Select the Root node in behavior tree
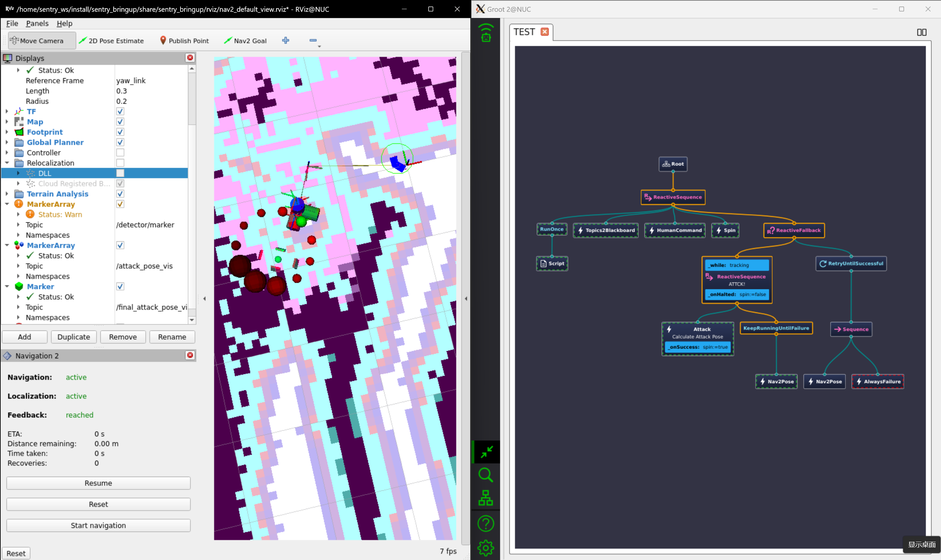Viewport: 941px width, 560px height. pos(673,164)
